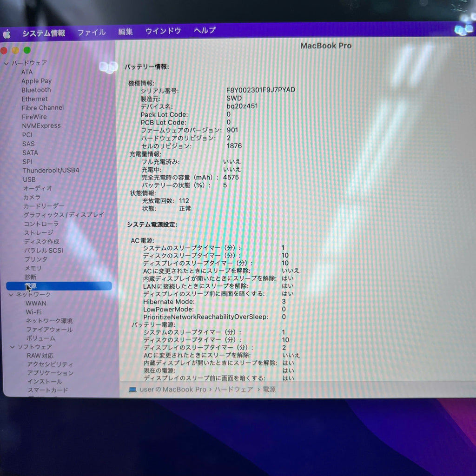Click the cycle count value 112
The image size is (476, 476).
click(184, 201)
